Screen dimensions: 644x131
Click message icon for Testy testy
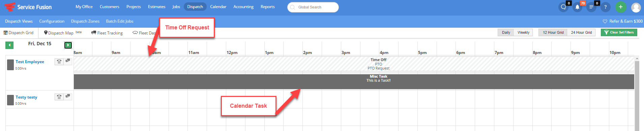click(68, 97)
